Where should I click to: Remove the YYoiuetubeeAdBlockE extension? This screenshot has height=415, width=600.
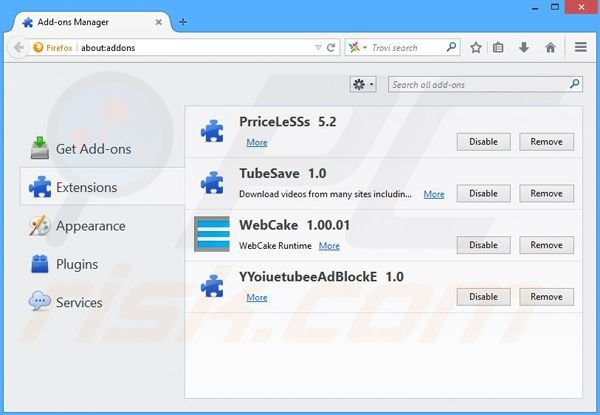[546, 296]
